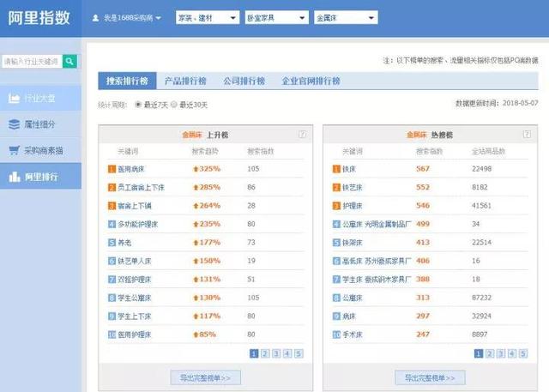Click keyword 学生公寓床
This screenshot has height=392, width=549.
tap(135, 298)
